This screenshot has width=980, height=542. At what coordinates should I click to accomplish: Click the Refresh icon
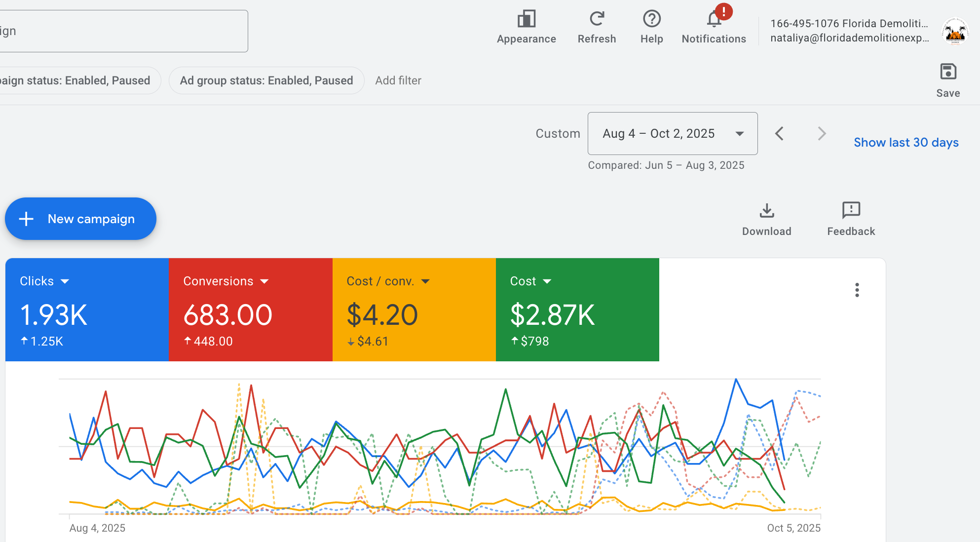pyautogui.click(x=597, y=20)
